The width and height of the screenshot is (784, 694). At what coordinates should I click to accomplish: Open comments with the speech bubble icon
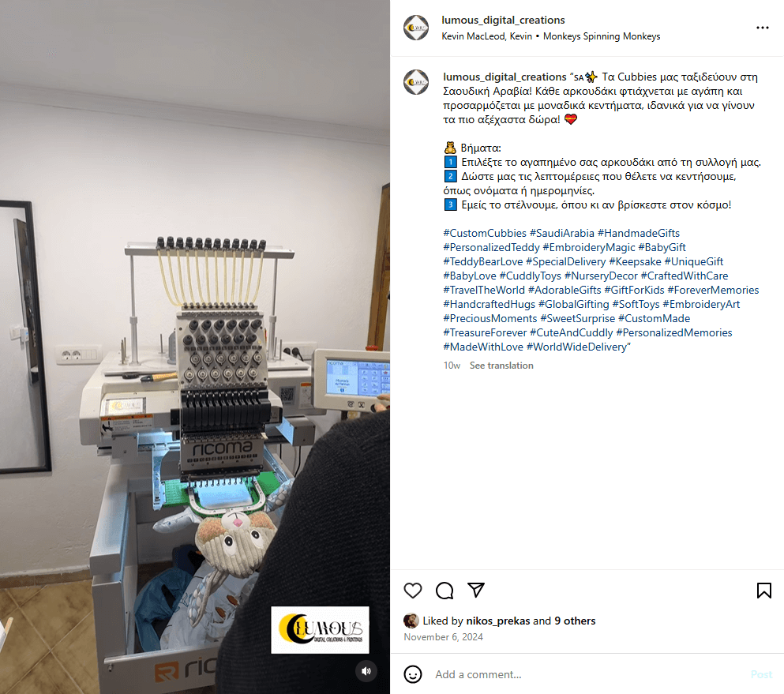coord(444,591)
